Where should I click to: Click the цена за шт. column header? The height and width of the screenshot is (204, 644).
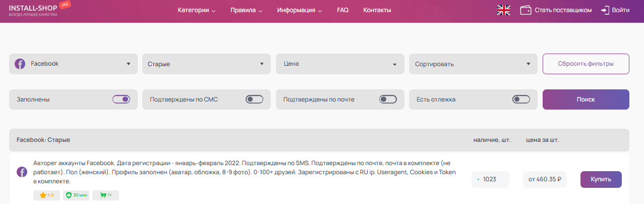point(543,139)
